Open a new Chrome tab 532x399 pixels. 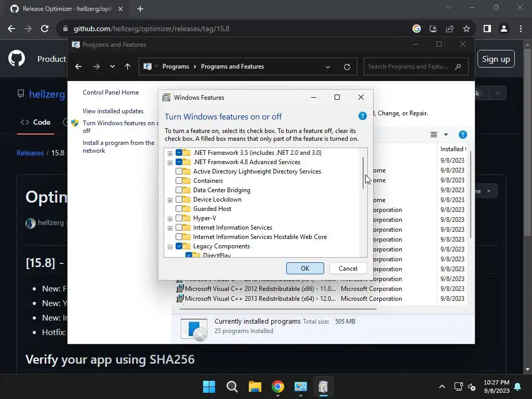(140, 9)
